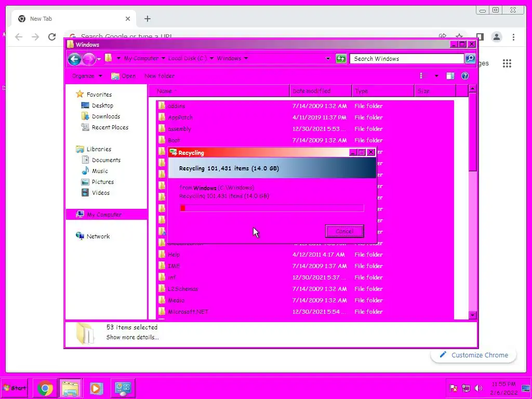Open the recent pages dropdown beside Forward
Viewport: 532px width, 399px height.
tap(99, 59)
